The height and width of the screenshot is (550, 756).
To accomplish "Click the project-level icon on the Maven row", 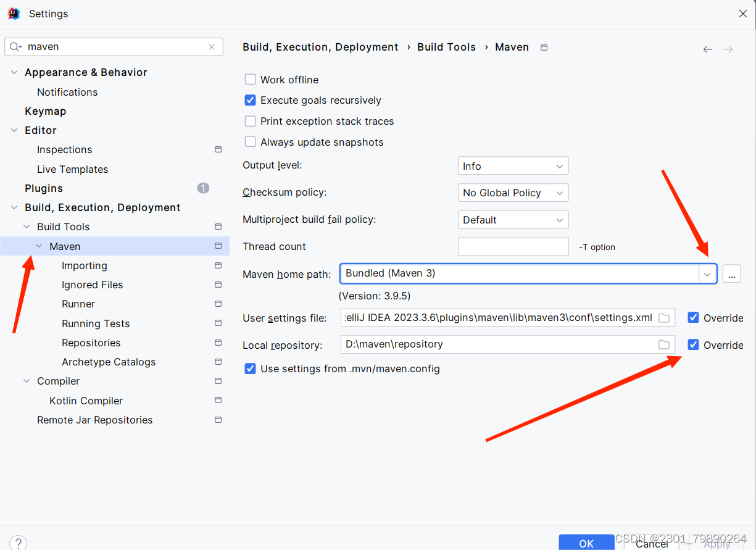I will (x=218, y=246).
